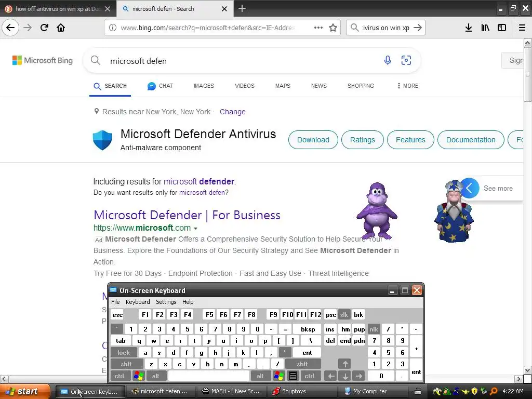Click the 'microsoft defender' suggested results link
The width and height of the screenshot is (532, 399).
coord(199,181)
